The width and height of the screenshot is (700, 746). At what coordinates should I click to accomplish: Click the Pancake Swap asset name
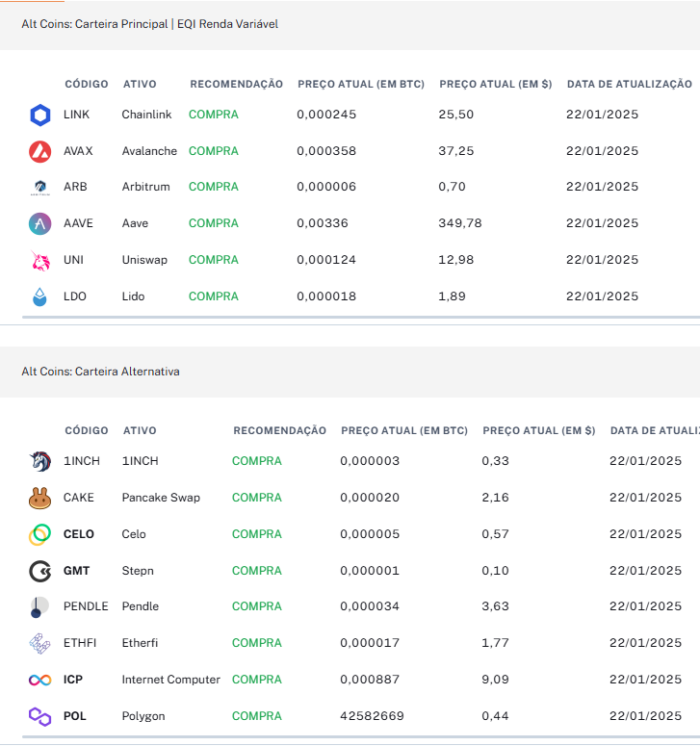(x=161, y=498)
